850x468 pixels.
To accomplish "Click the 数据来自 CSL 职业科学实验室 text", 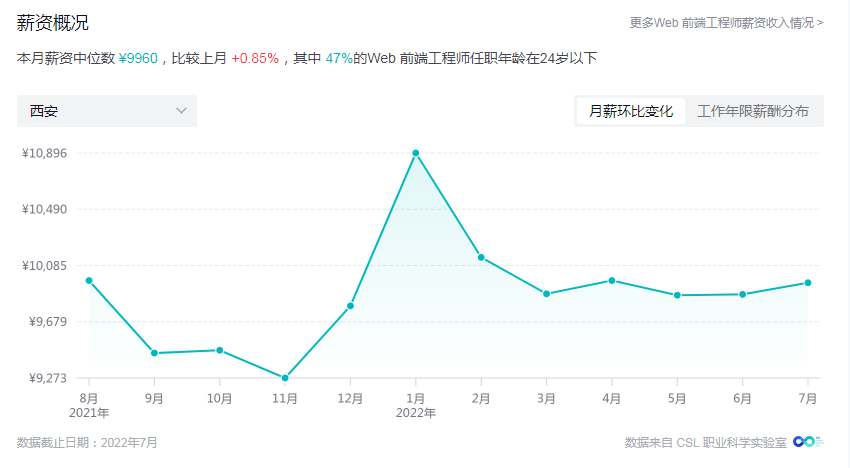I will [x=705, y=443].
